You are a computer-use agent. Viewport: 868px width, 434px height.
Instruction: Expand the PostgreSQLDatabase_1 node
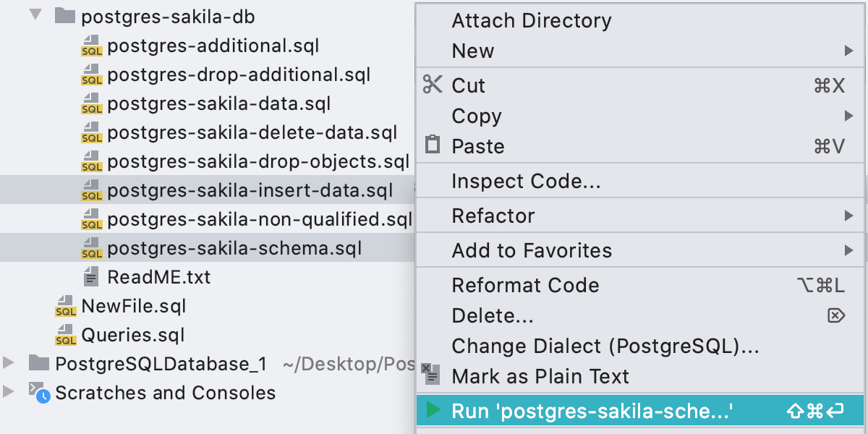9,363
